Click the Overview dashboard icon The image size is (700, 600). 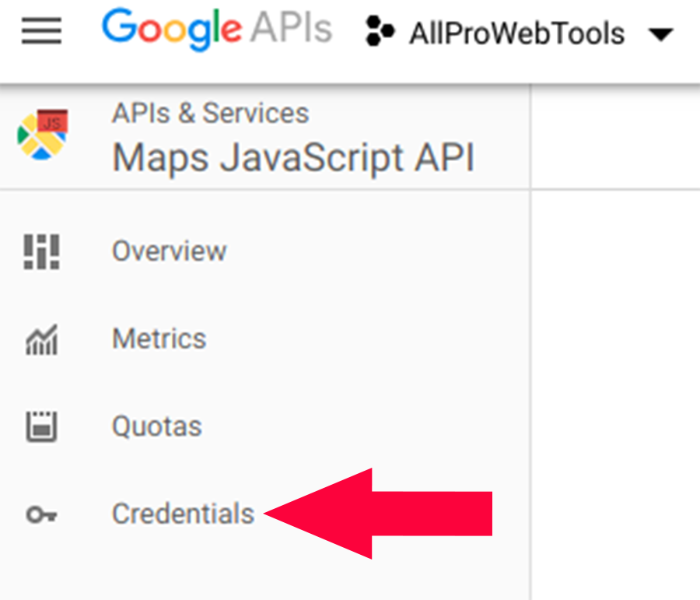[41, 251]
